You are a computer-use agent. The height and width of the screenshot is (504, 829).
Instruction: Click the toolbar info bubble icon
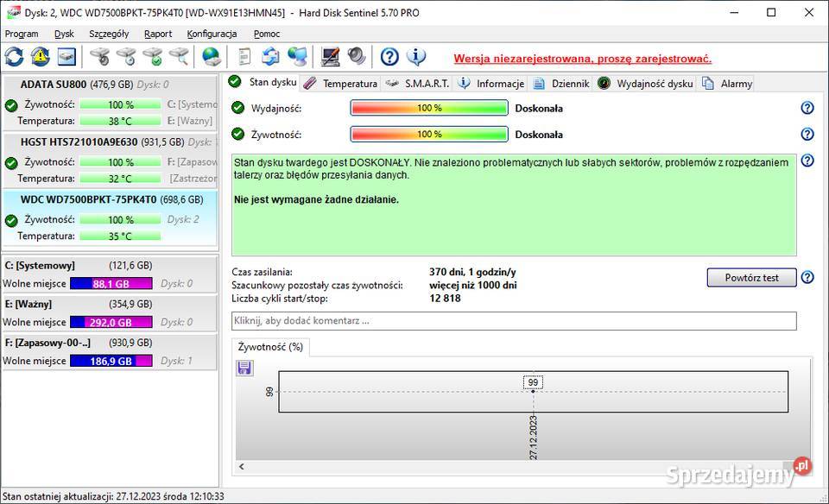416,57
